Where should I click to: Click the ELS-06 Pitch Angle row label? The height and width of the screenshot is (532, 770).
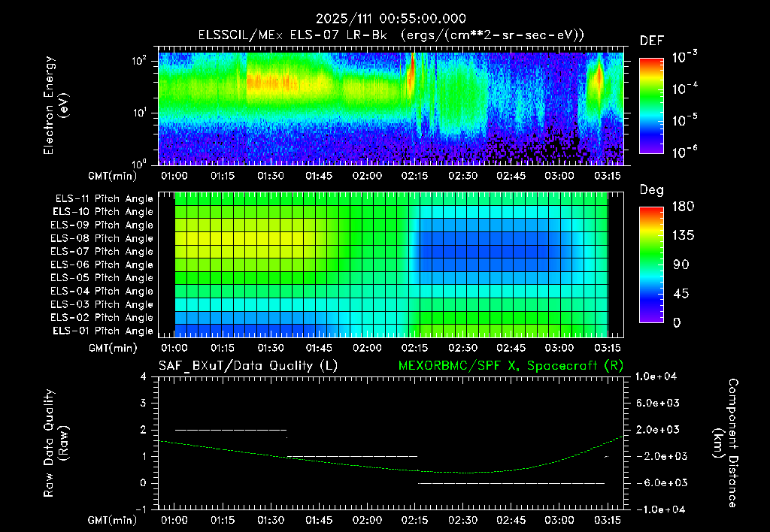102,265
